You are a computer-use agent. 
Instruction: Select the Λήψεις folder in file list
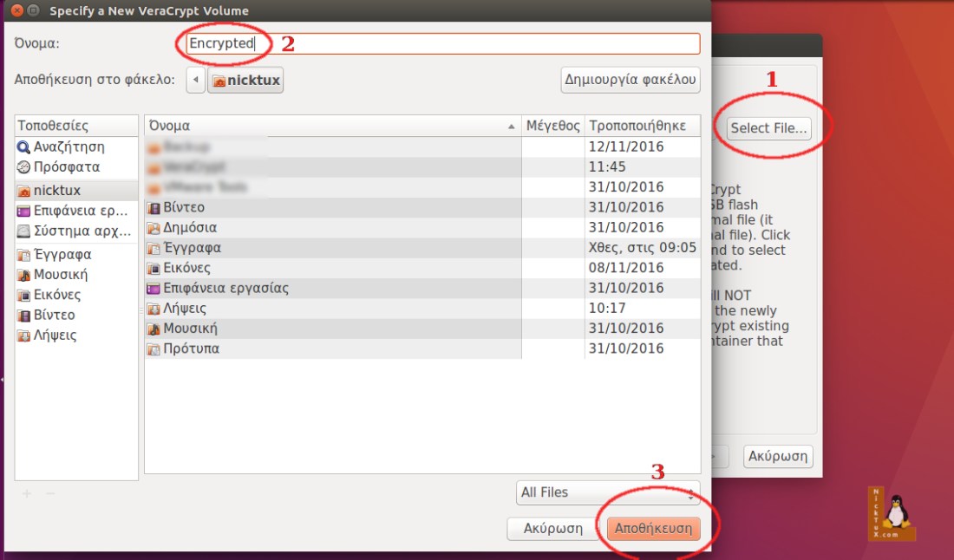[186, 308]
